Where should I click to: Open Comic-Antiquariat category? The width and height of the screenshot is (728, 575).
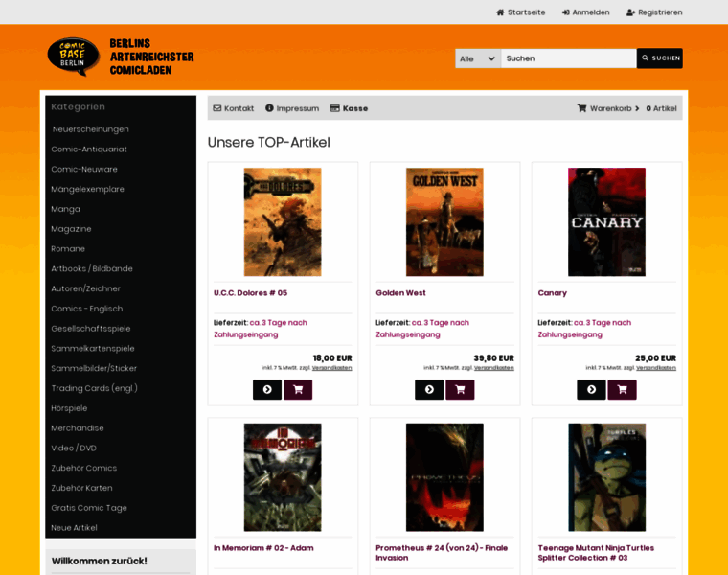coord(89,149)
